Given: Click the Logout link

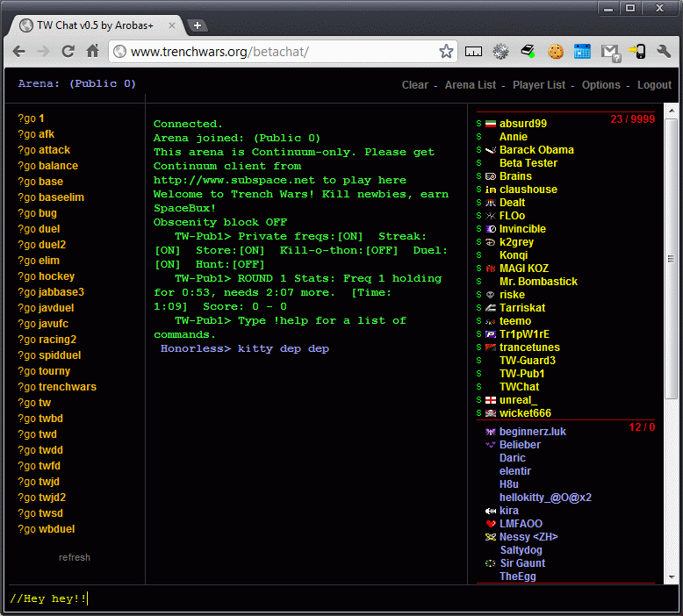Looking at the screenshot, I should [x=654, y=85].
